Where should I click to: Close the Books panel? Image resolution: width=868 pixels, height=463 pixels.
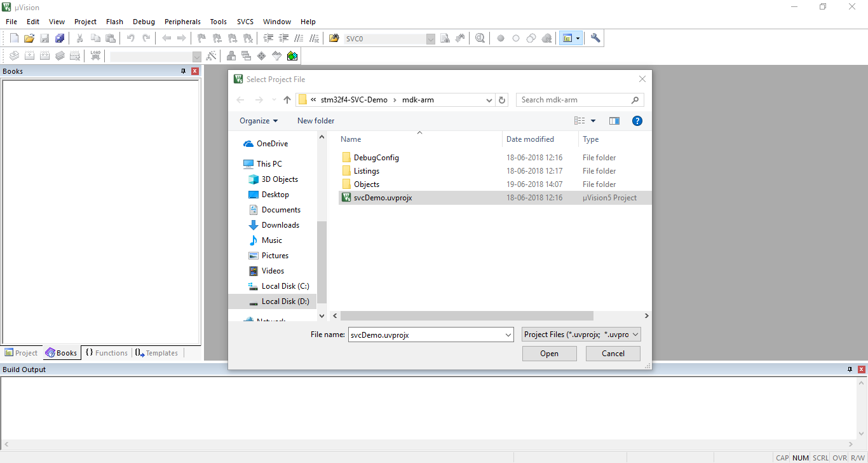(x=195, y=71)
